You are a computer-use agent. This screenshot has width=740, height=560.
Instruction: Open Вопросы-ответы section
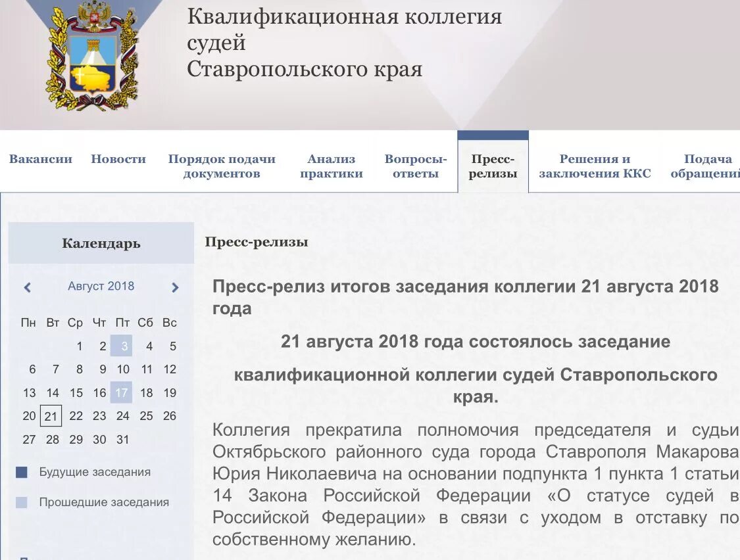[415, 166]
